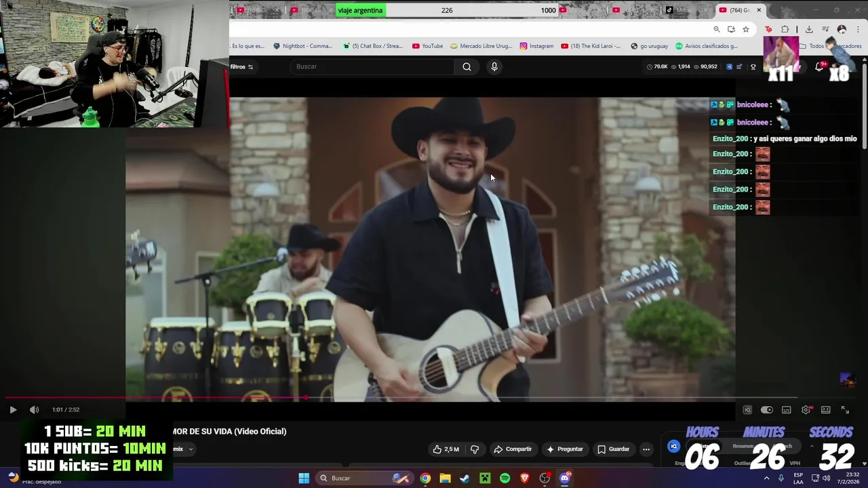Open the filtros control

pyautogui.click(x=241, y=66)
